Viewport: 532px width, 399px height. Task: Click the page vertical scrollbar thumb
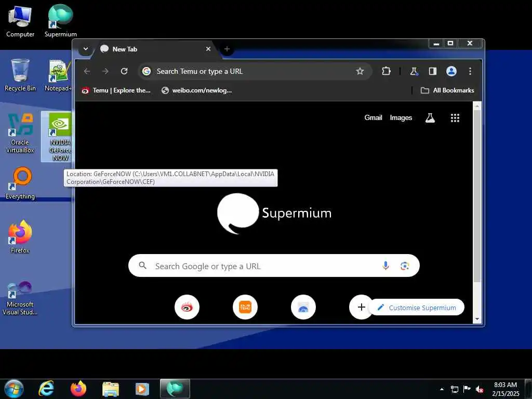point(477,196)
